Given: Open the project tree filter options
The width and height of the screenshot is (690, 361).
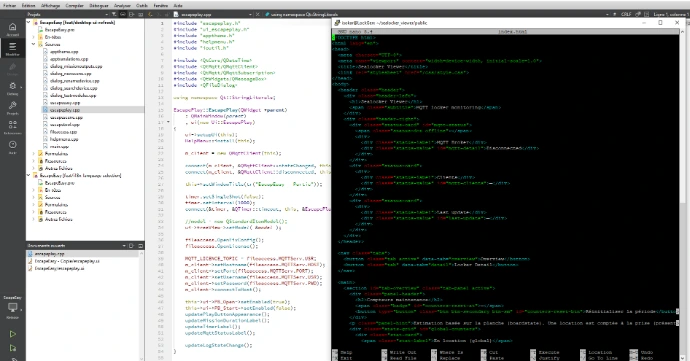Looking at the screenshot, I should point(114,14).
